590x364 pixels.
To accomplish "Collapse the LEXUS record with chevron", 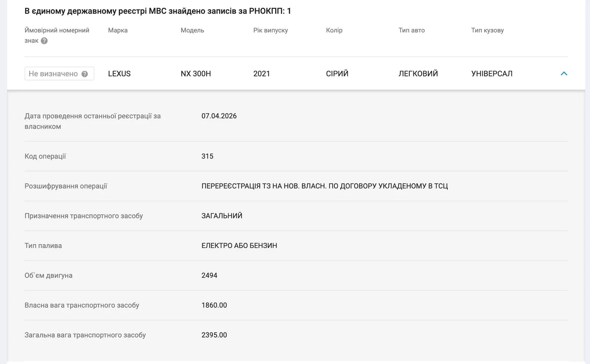I will [564, 73].
